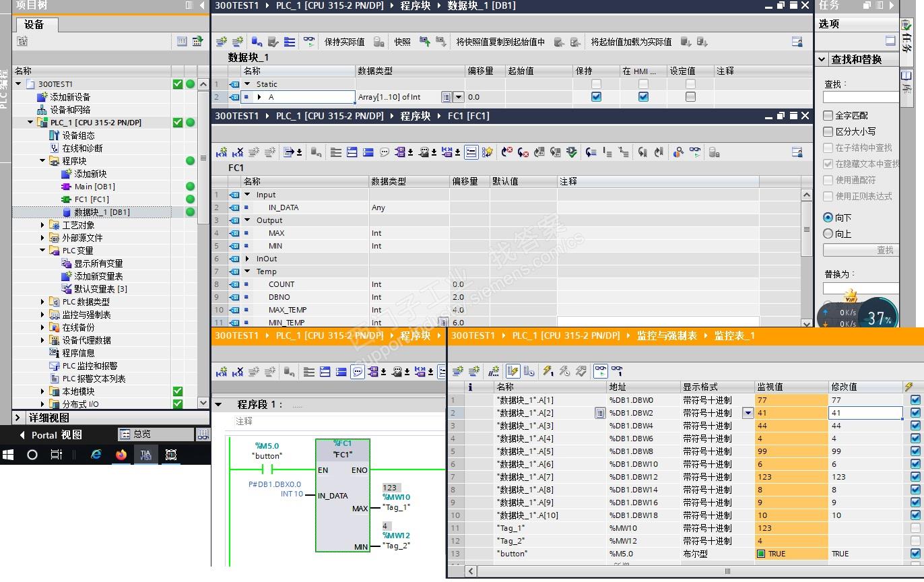Open data type dropdown for Array[1..10] of Int
Viewport: 924px width, 582px height.
[459, 97]
